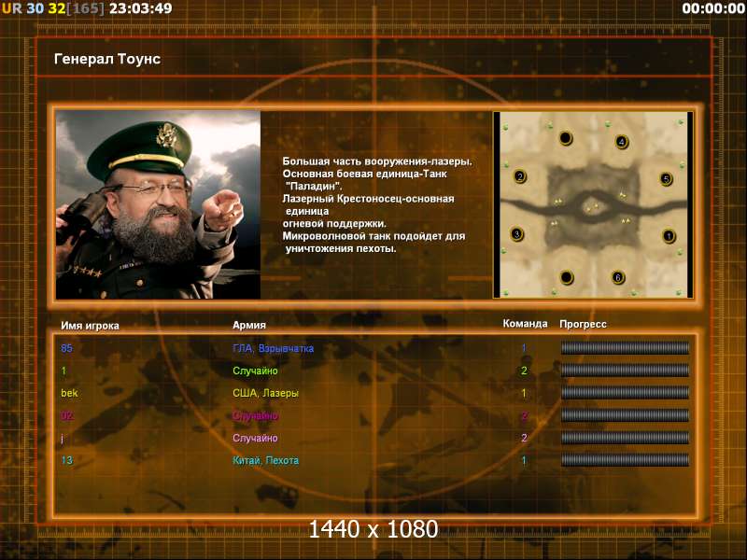This screenshot has width=747, height=560.
Task: Click army 'Случайно' in player 02's row
Action: pos(255,415)
